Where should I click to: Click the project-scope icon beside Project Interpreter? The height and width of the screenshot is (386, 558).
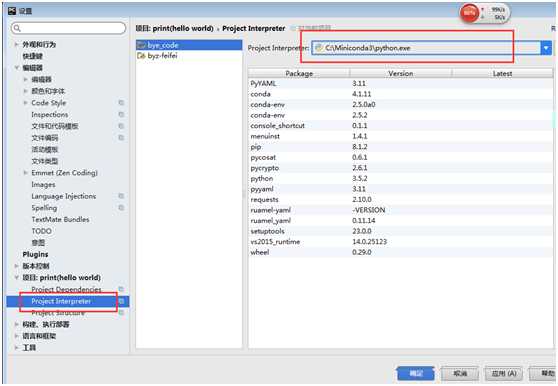click(121, 301)
